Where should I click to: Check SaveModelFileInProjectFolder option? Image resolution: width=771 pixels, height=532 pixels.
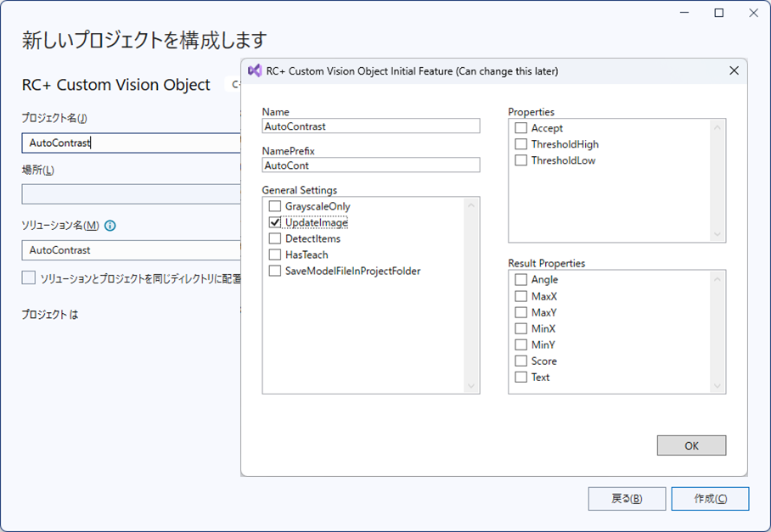click(x=275, y=271)
